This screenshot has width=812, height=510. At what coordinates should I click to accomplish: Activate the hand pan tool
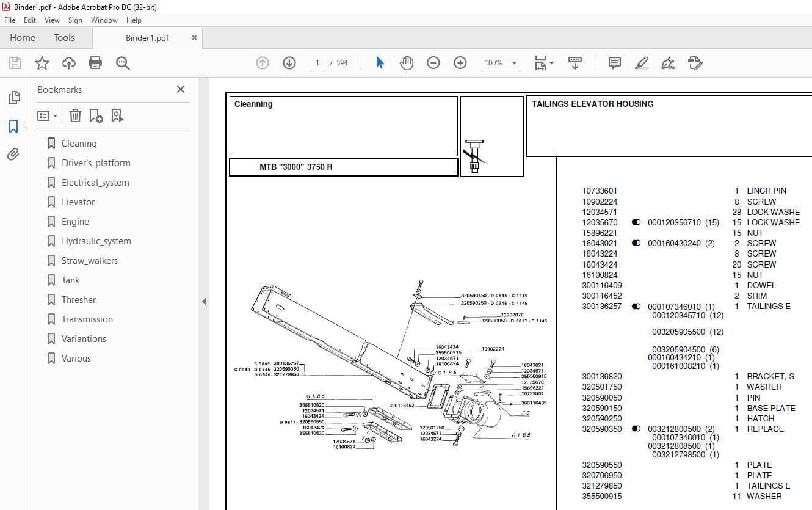click(x=407, y=63)
